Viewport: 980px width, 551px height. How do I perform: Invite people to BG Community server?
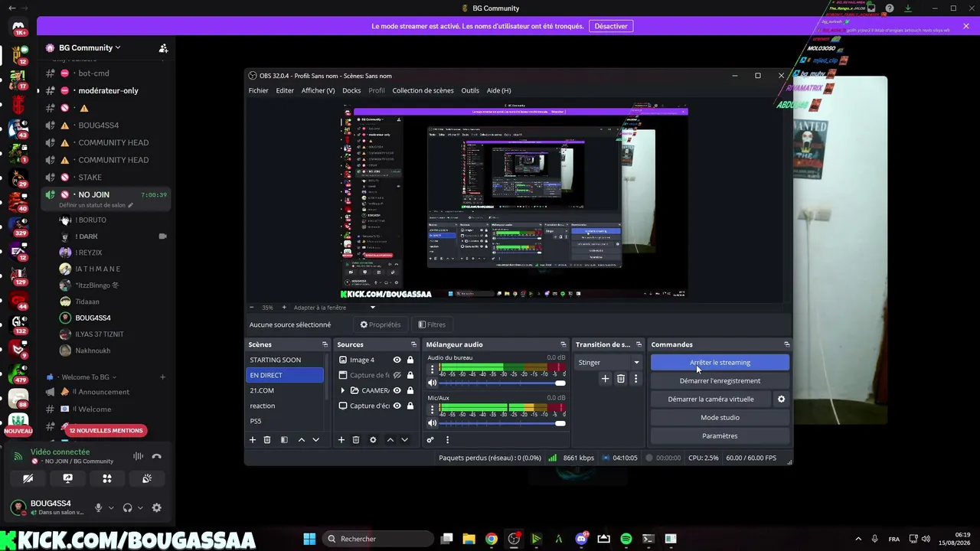tap(163, 47)
